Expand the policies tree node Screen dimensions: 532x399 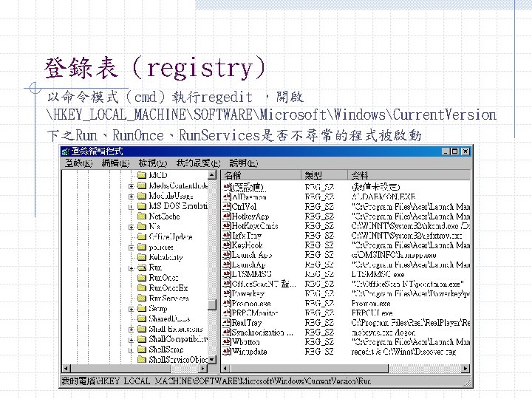(x=132, y=248)
